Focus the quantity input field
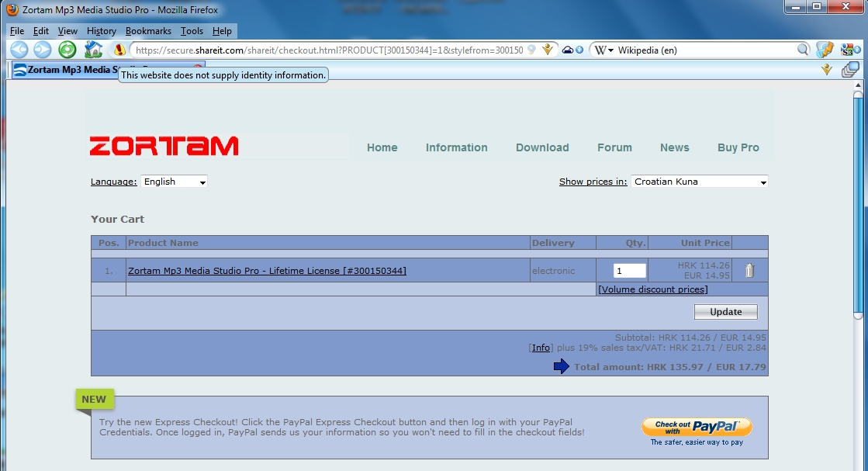868x471 pixels. tap(630, 271)
